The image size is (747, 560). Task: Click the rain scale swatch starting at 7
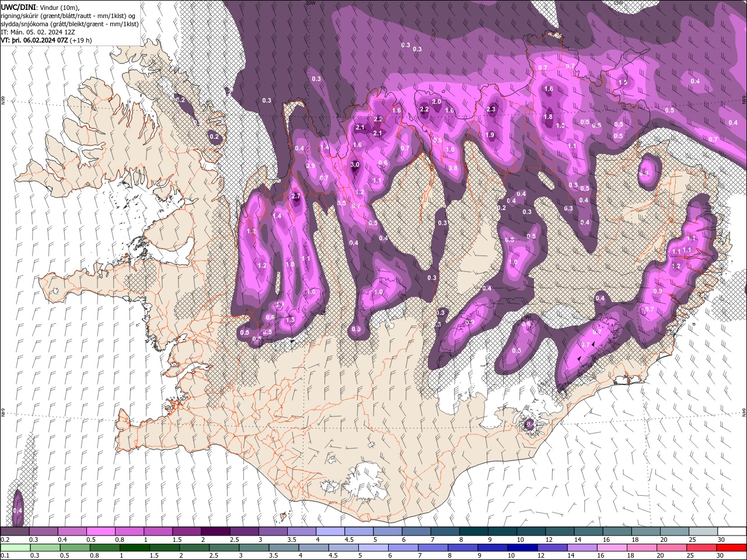point(433,547)
